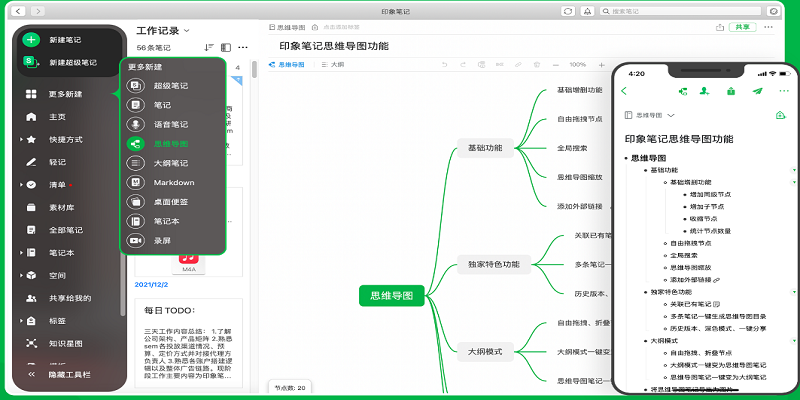Click the green 新建笔记 plus icon
Screen dimensions: 800x400
(x=31, y=40)
